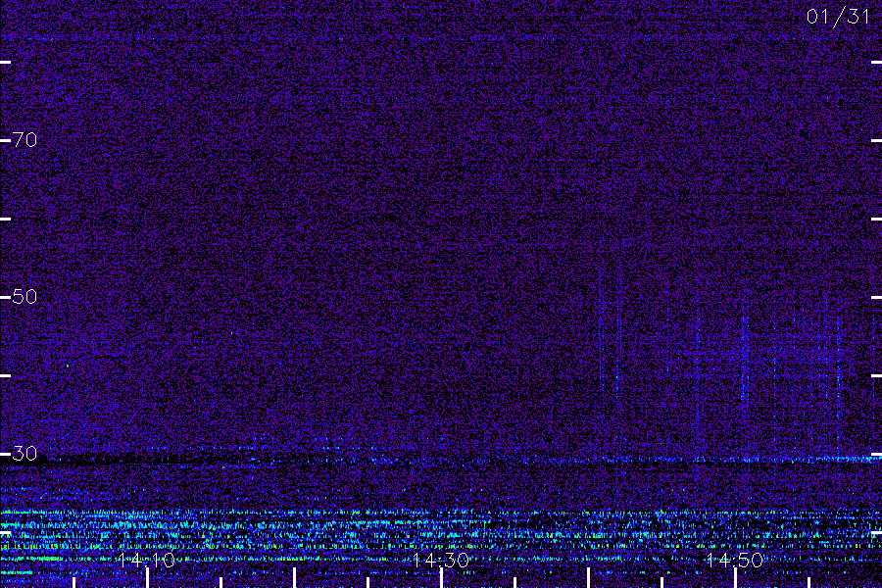Click the 70 frequency axis label
882x588 pixels.
pos(24,139)
